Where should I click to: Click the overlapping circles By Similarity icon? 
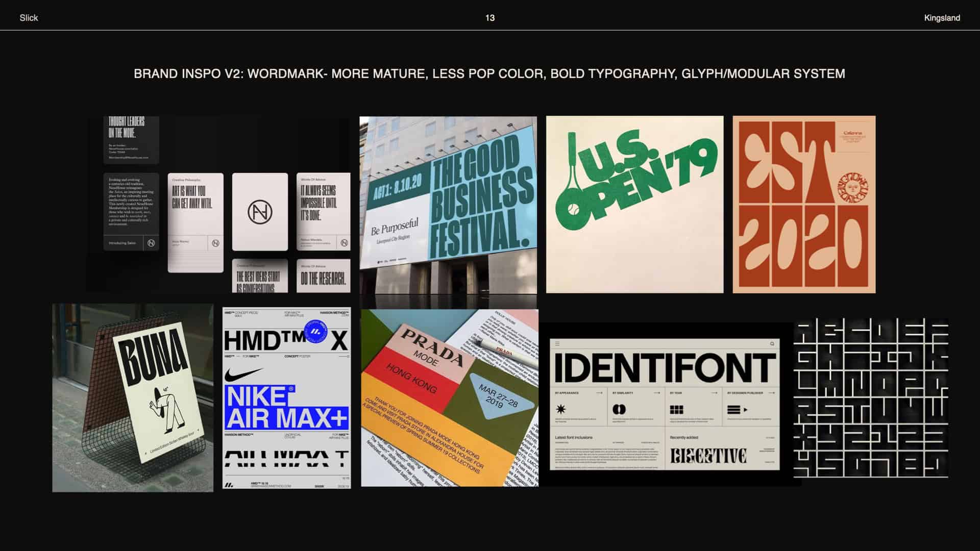click(619, 409)
